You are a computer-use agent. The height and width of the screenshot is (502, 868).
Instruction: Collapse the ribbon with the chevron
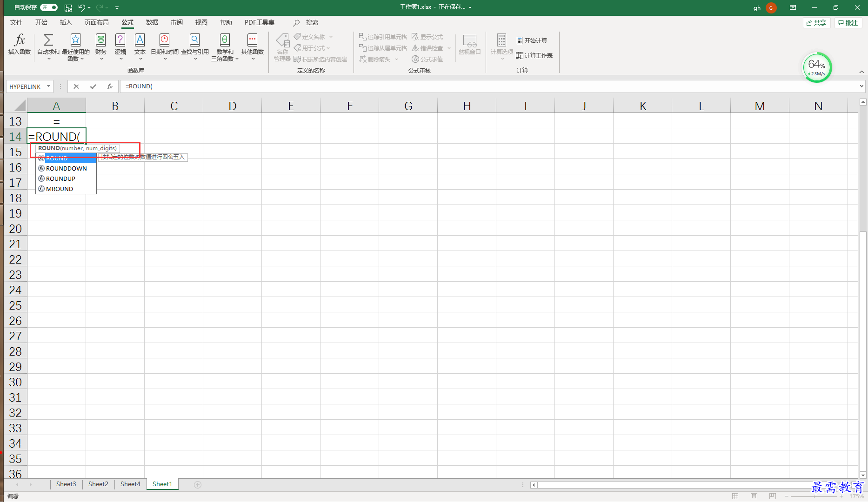[x=861, y=72]
